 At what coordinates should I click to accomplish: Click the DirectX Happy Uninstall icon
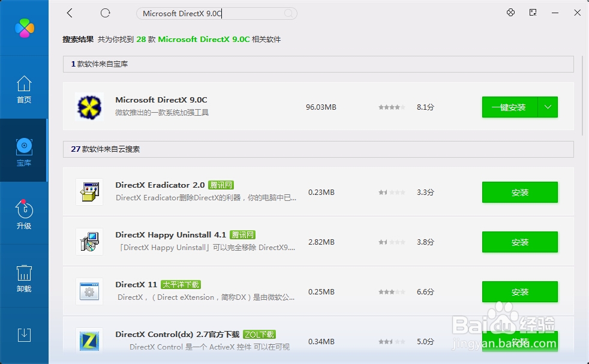[89, 242]
